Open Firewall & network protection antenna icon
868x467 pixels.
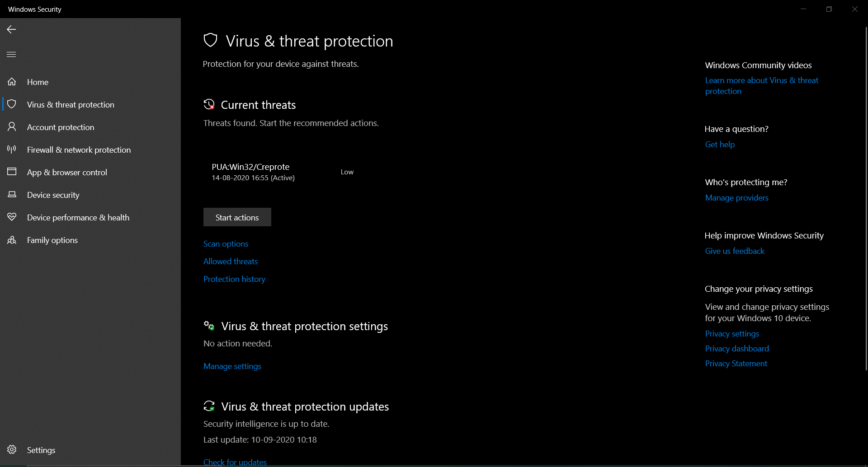coord(12,149)
